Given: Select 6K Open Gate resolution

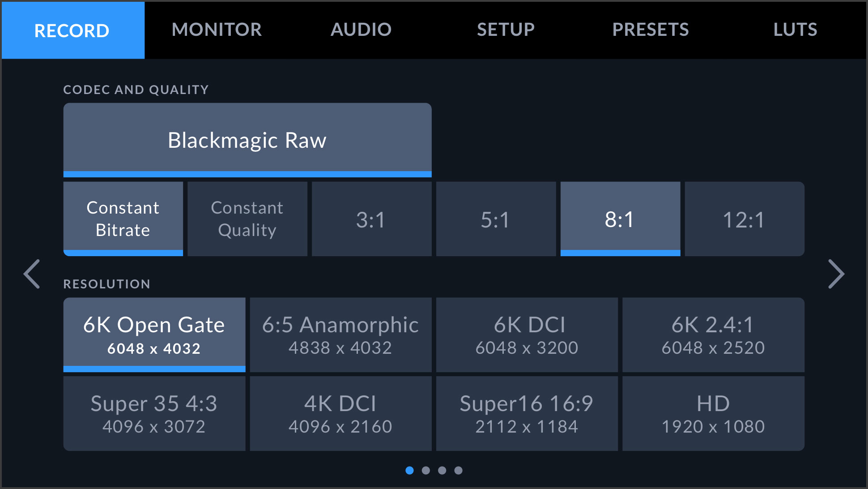Looking at the screenshot, I should (154, 335).
